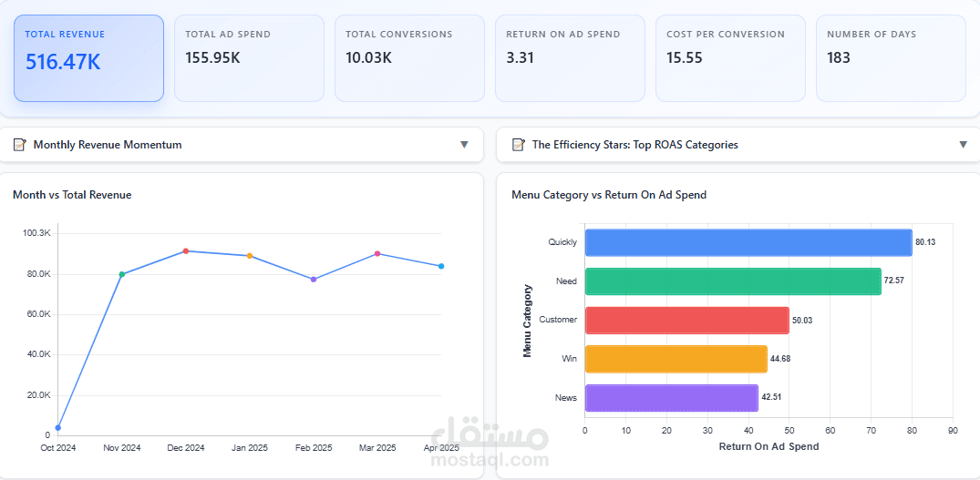This screenshot has width=980, height=480.
Task: Click the 516.47K revenue value
Action: pyautogui.click(x=63, y=63)
